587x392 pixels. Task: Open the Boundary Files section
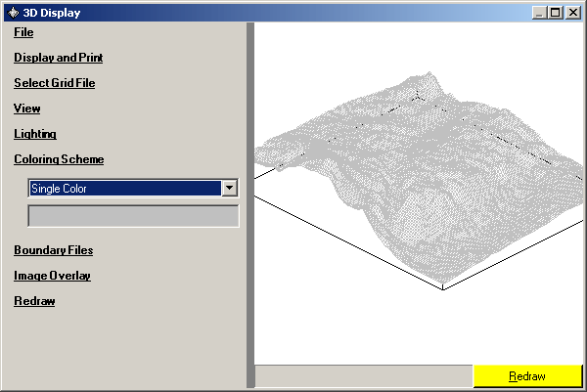(54, 250)
